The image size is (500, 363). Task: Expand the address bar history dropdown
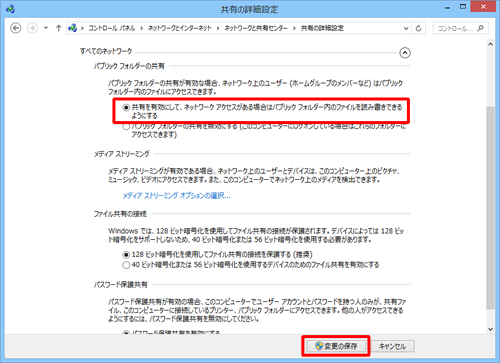406,28
